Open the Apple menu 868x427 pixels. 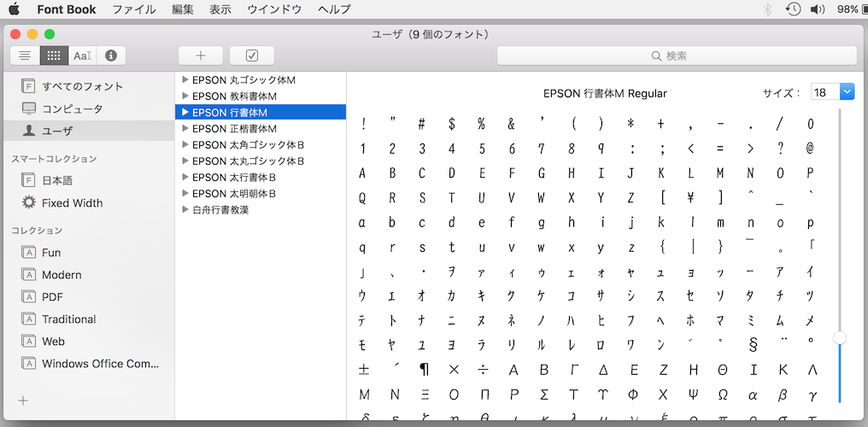click(x=14, y=9)
